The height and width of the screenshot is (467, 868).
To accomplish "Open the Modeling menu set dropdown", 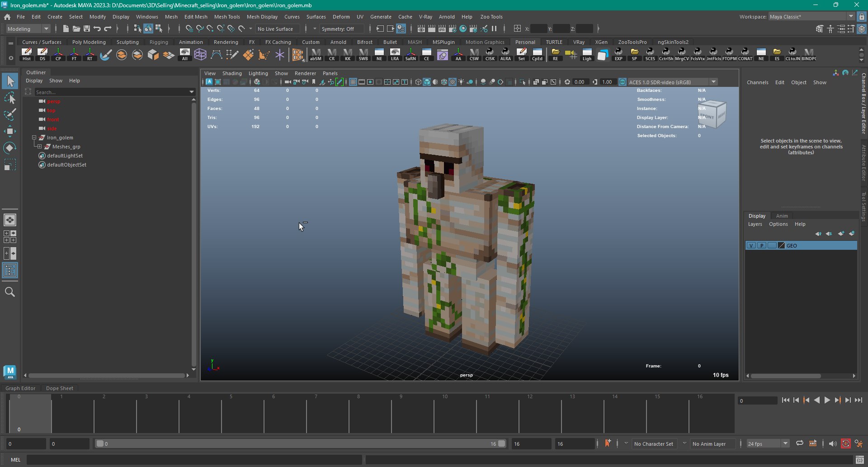I will pos(28,29).
